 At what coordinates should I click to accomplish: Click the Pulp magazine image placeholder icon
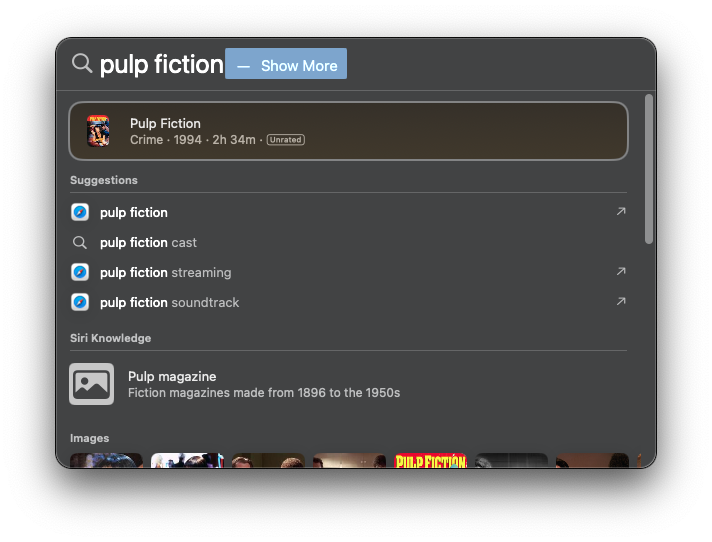(91, 384)
